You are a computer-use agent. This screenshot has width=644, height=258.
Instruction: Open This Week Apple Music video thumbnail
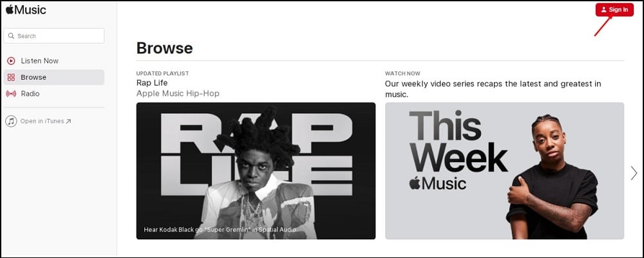pos(504,170)
